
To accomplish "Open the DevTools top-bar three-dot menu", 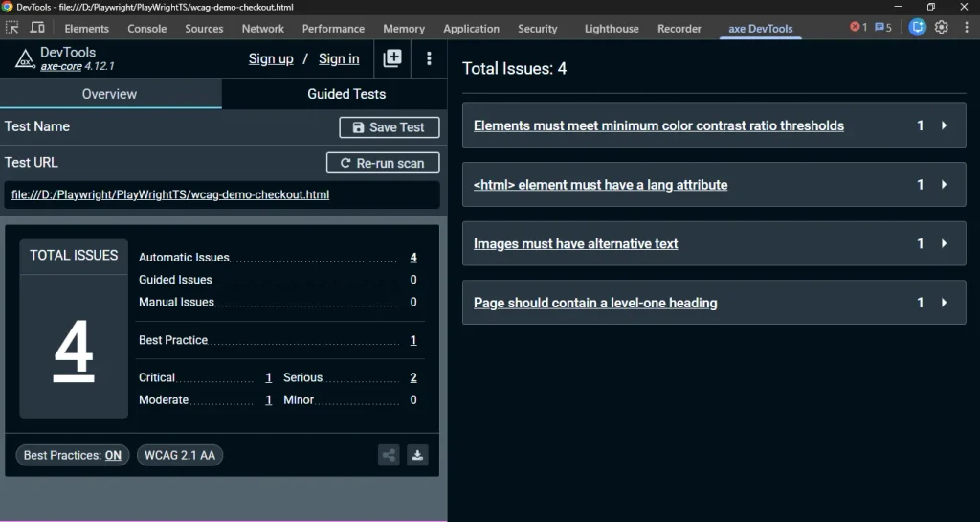I will 967,28.
